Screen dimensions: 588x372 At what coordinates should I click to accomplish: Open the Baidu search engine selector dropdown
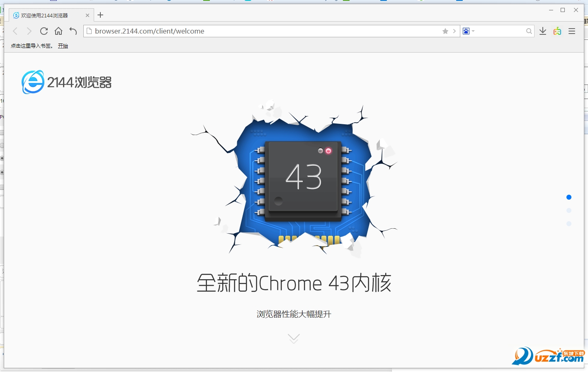pos(469,31)
